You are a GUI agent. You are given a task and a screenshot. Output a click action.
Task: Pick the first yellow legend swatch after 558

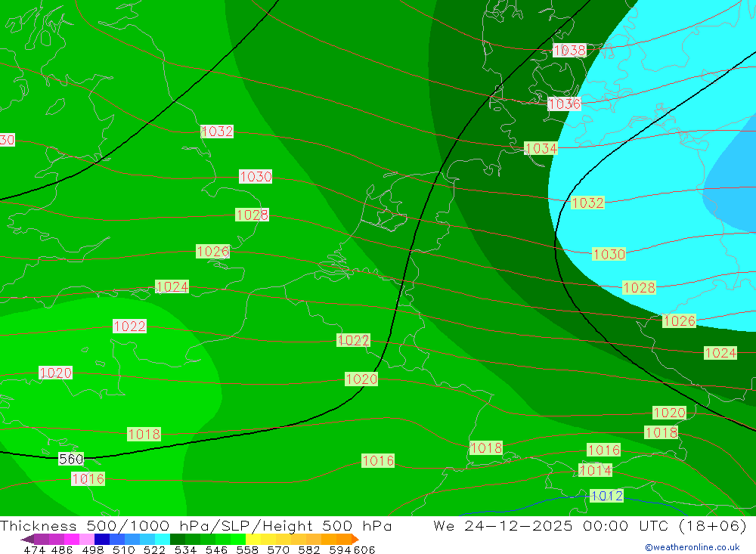point(253,539)
